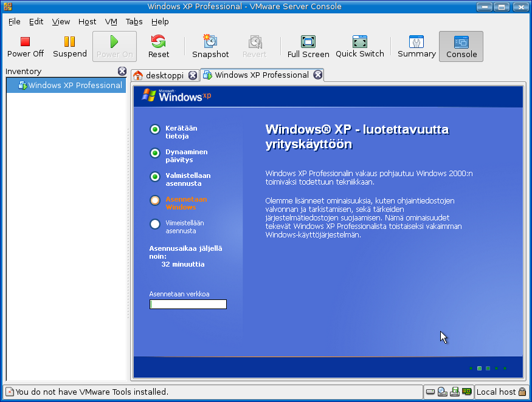Screen dimensions: 532x402
Task: Suspend the virtual machine
Action: (x=70, y=46)
